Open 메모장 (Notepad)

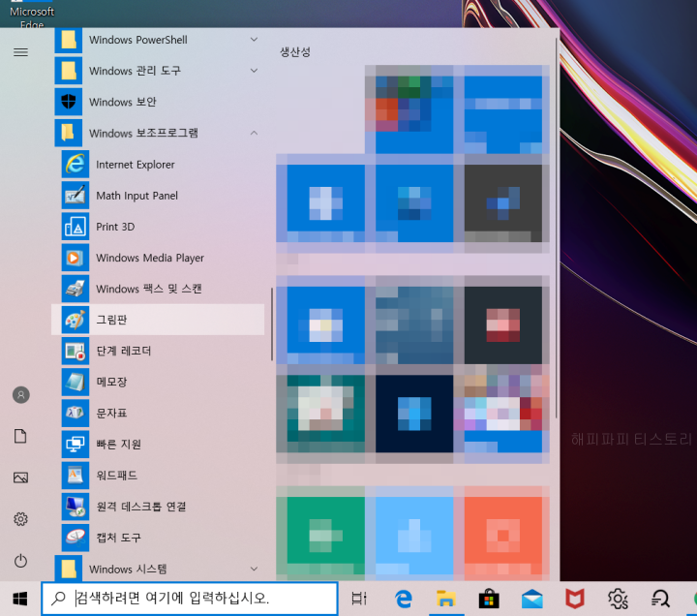pos(158,382)
